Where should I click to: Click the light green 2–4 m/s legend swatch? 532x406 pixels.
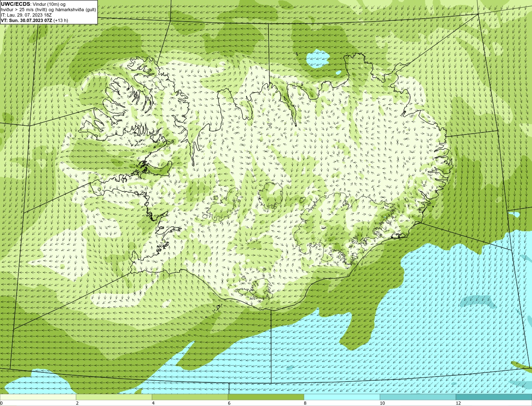[114, 397]
